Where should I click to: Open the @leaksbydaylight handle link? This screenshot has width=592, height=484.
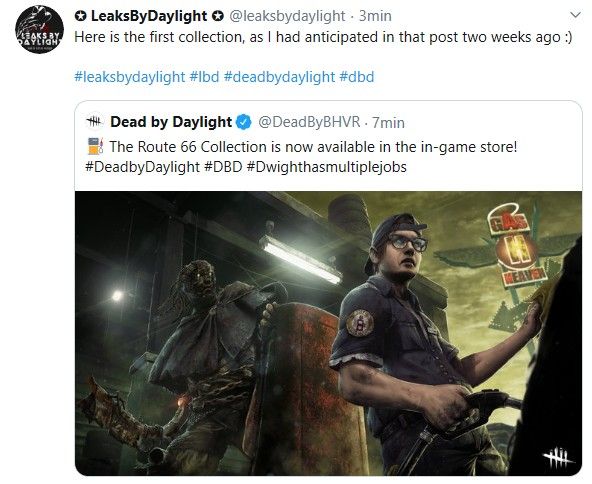[287, 16]
